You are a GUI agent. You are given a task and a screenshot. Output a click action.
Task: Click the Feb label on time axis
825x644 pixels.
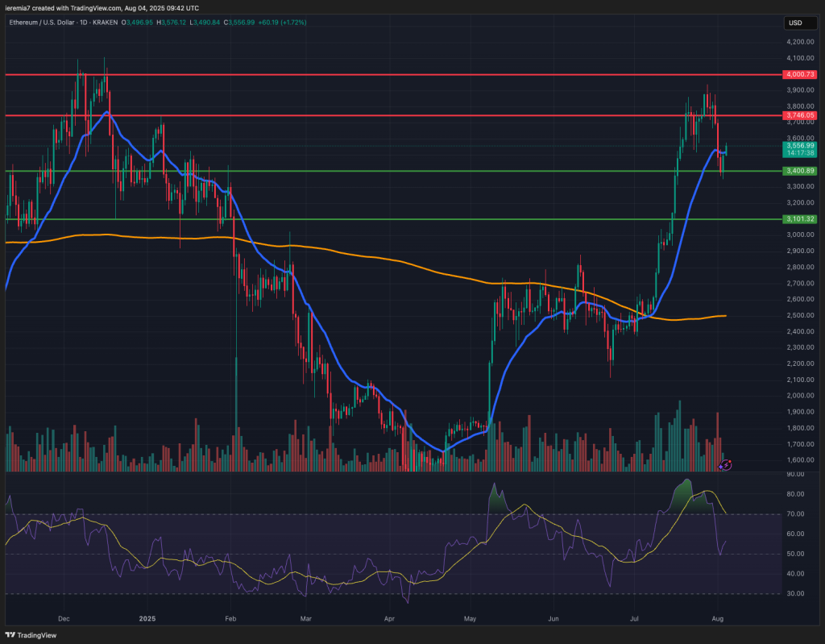(x=230, y=618)
